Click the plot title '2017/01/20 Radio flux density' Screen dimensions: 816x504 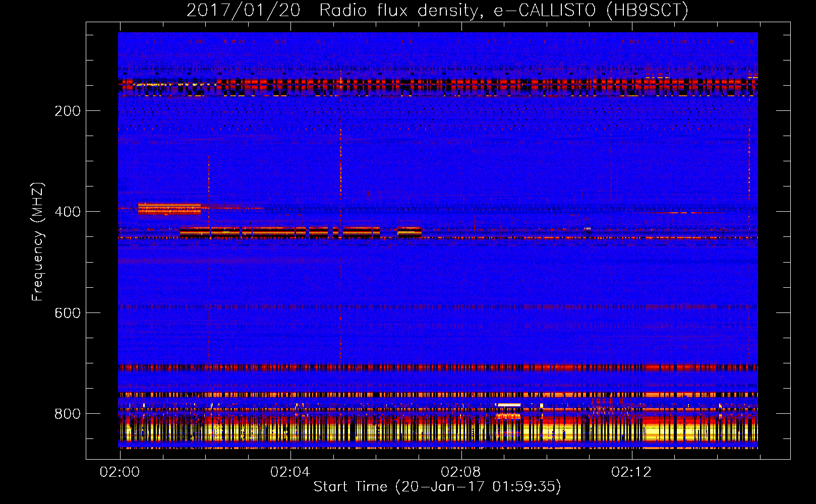click(x=437, y=10)
